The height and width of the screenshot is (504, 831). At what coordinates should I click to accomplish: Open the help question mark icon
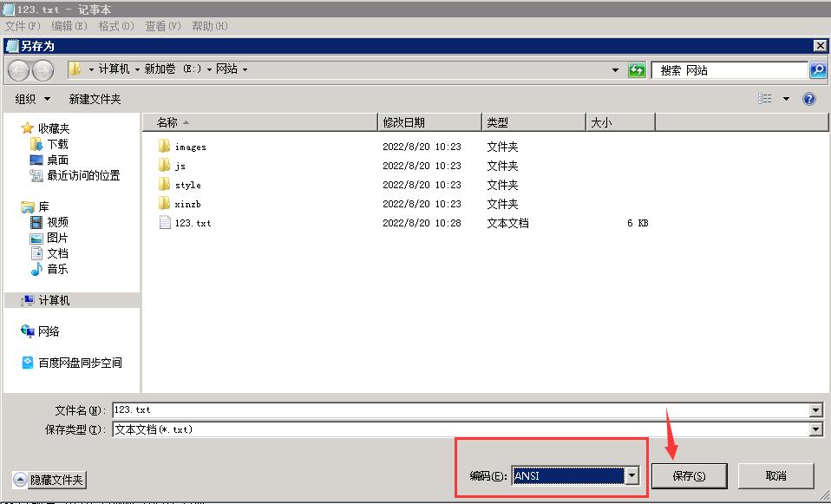809,99
